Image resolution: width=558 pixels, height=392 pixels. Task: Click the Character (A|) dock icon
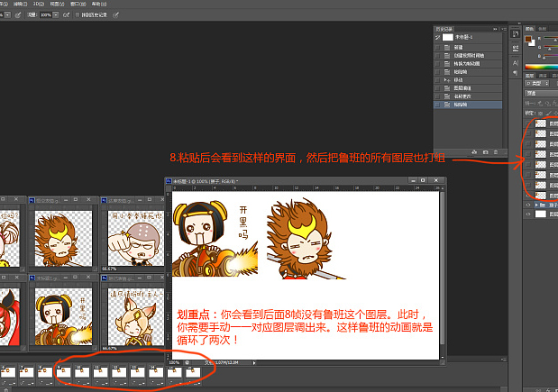(x=516, y=63)
